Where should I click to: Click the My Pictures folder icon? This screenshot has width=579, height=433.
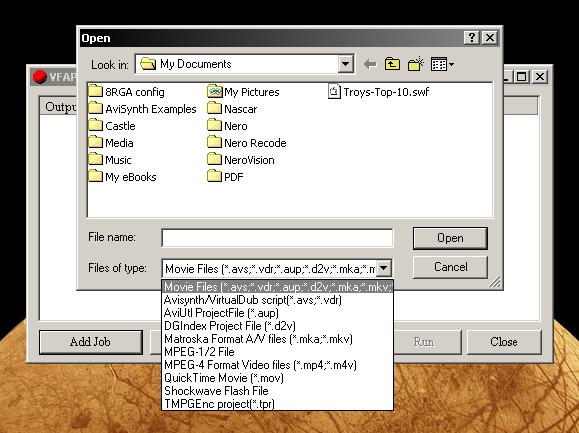215,91
